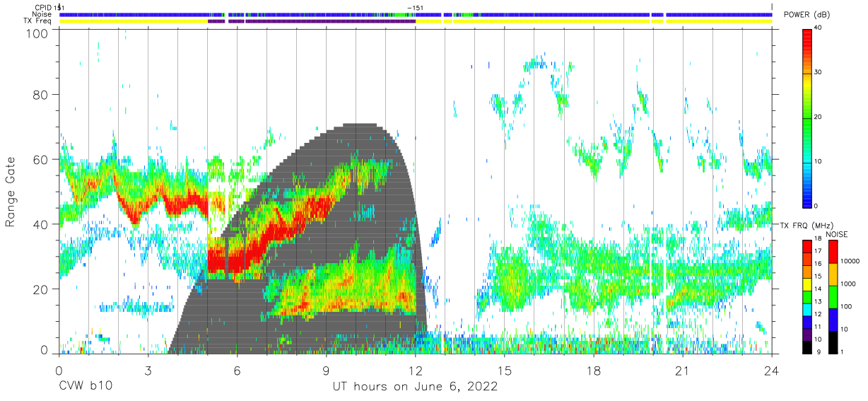Screen dimensions: 868x401
Task: Click the '3' hour tick on the UT axis
Action: [x=148, y=370]
